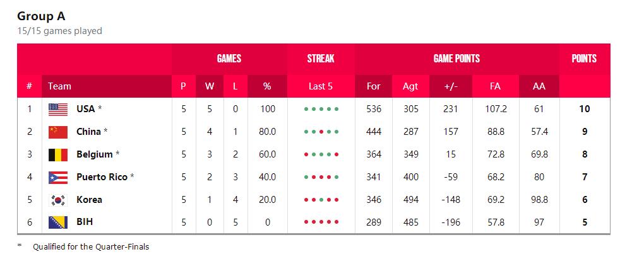Open the Belgium team link
This screenshot has height=259, width=644.
tap(94, 154)
